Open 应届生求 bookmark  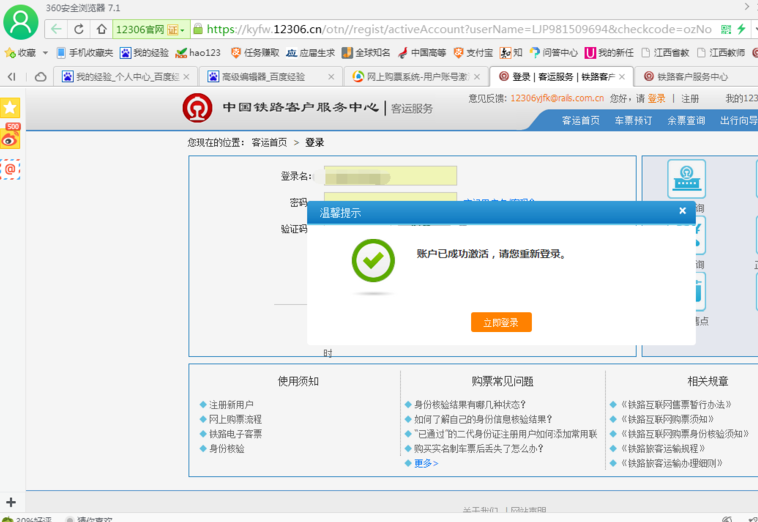click(x=310, y=53)
